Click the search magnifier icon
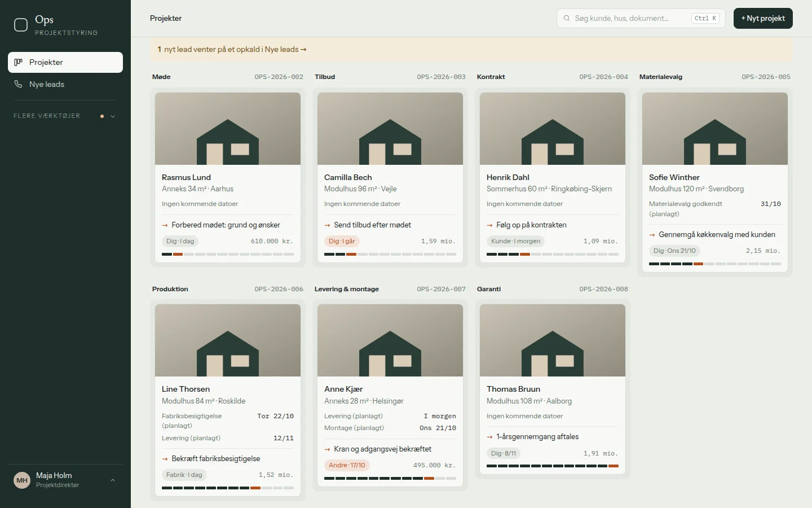Image resolution: width=812 pixels, height=508 pixels. click(567, 18)
